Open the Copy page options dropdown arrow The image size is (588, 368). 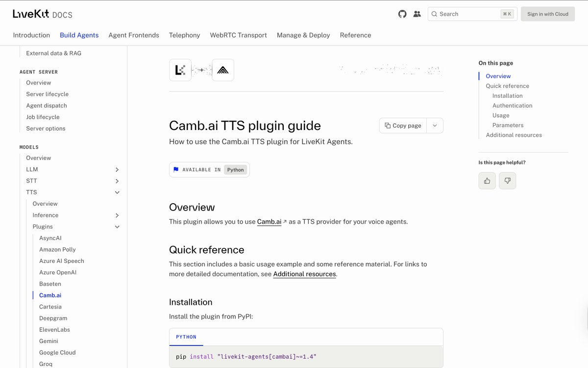(435, 126)
